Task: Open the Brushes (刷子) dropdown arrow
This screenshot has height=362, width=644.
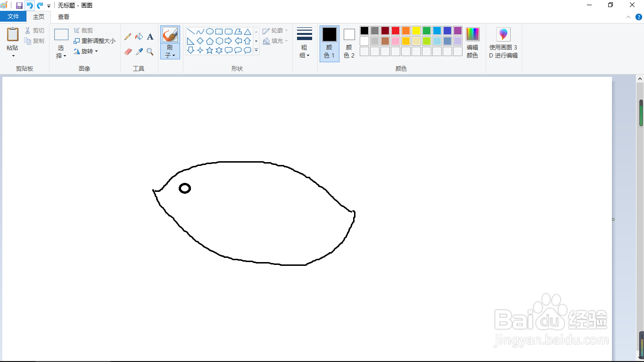Action: coord(170,52)
